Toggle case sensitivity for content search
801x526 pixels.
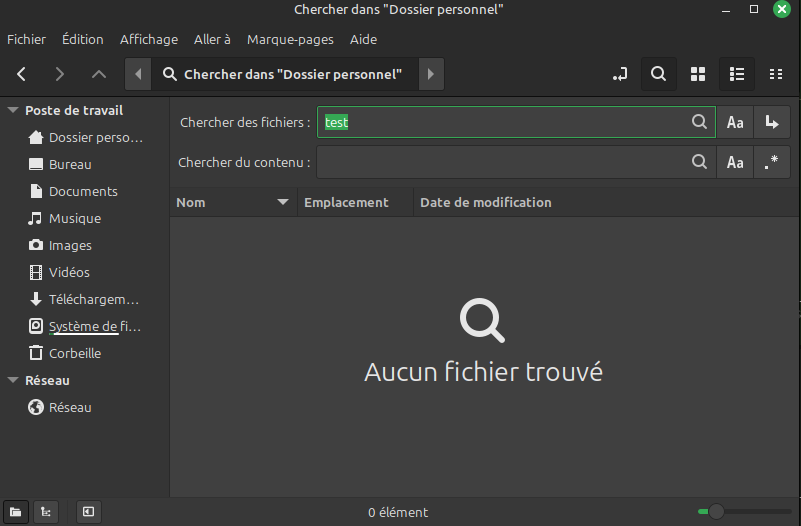(x=735, y=162)
